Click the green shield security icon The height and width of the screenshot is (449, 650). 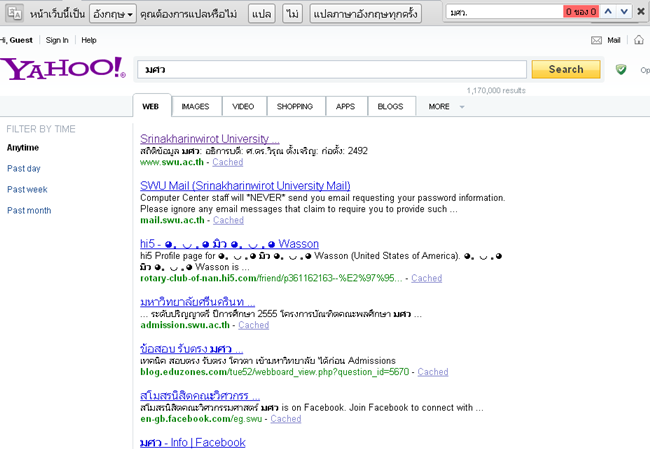pos(621,69)
